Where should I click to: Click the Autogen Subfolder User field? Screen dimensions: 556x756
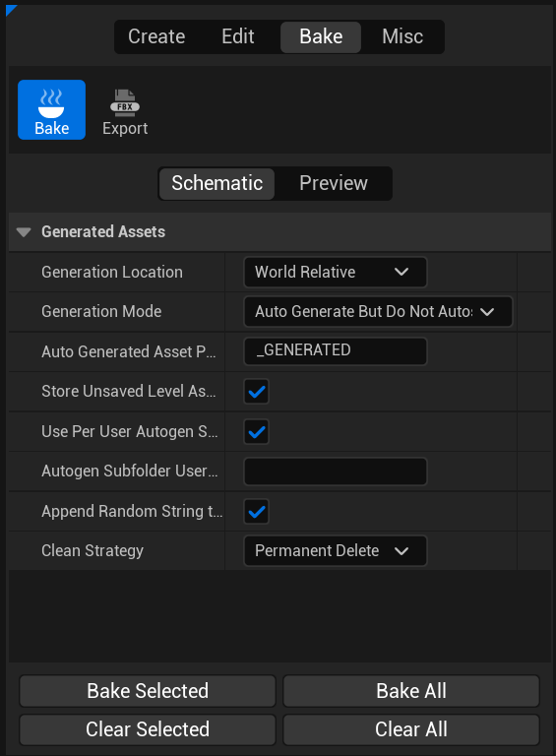336,472
